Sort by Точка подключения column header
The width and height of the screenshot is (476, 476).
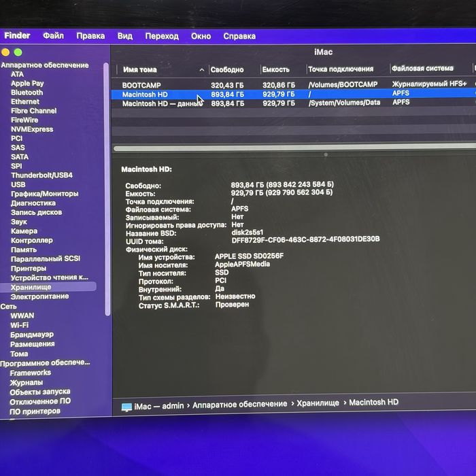pyautogui.click(x=341, y=69)
